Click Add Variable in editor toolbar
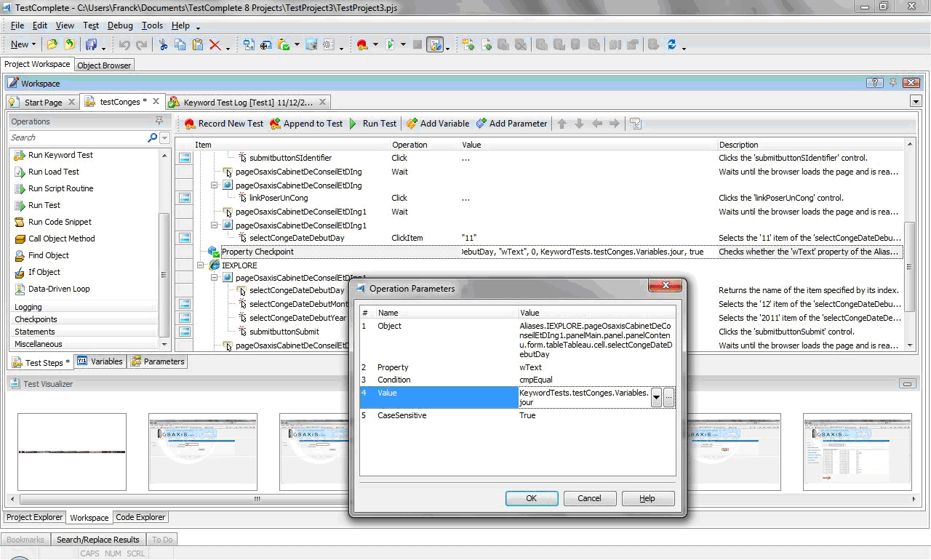This screenshot has height=560, width=931. 437,124
